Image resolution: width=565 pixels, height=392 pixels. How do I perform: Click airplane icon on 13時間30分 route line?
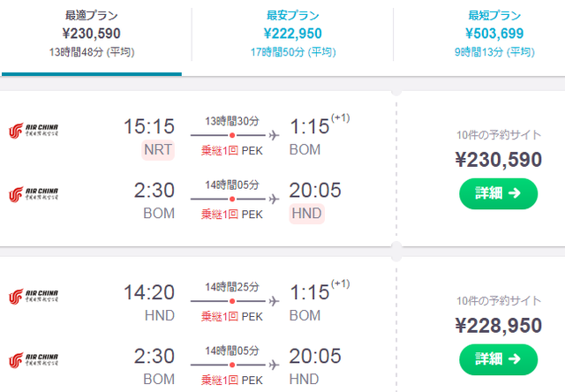(274, 135)
